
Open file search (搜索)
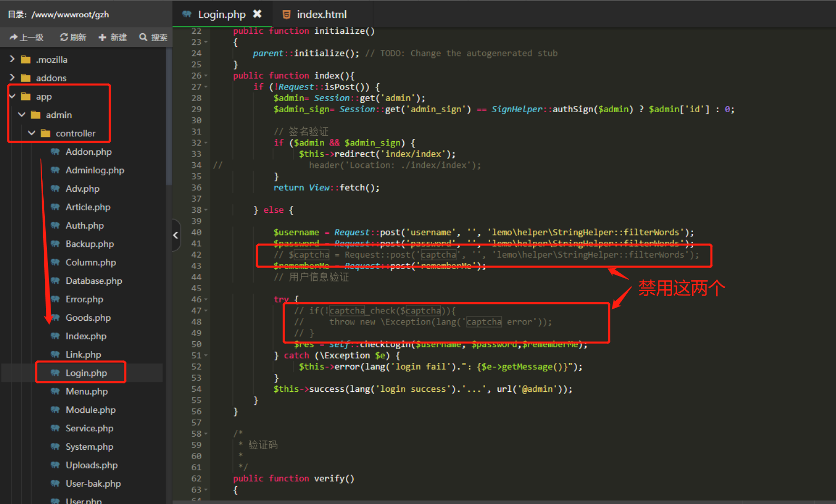tap(153, 37)
